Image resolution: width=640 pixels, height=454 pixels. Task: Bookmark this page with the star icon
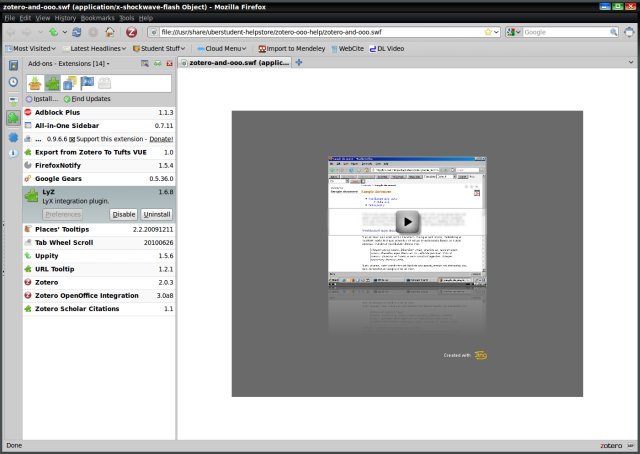point(488,32)
